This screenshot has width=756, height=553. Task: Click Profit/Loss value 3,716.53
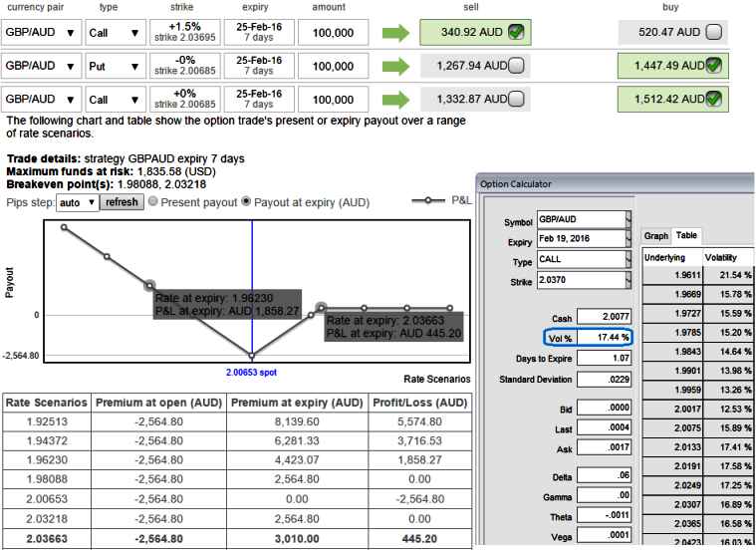point(419,441)
